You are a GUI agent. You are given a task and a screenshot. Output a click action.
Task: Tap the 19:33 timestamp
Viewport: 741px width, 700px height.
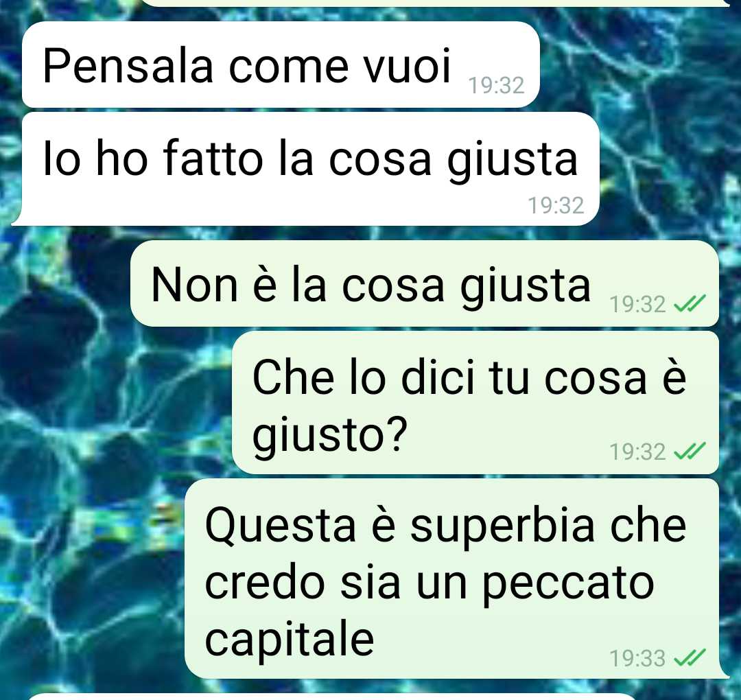pos(637,658)
